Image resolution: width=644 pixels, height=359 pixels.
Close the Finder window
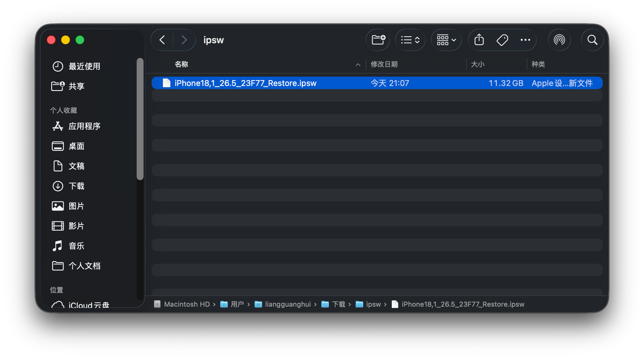pyautogui.click(x=51, y=40)
